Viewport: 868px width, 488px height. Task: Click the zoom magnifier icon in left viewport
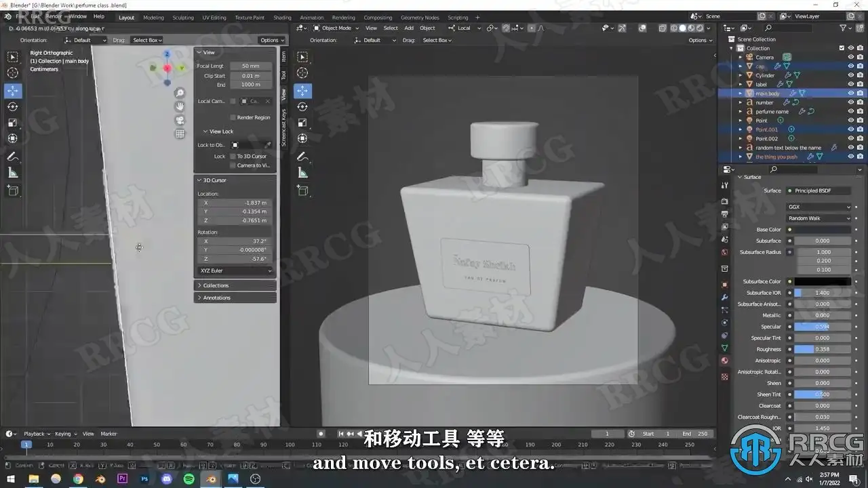pos(180,93)
